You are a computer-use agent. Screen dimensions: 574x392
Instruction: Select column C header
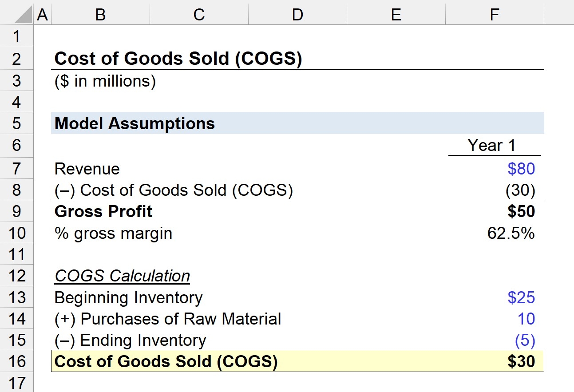(199, 15)
